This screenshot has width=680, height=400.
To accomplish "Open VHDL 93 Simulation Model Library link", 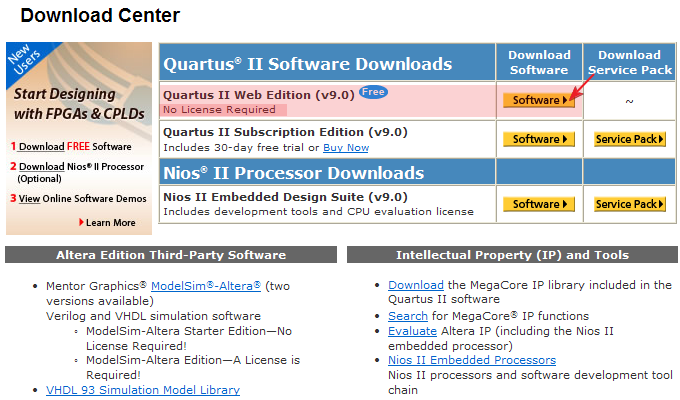I will point(143,390).
